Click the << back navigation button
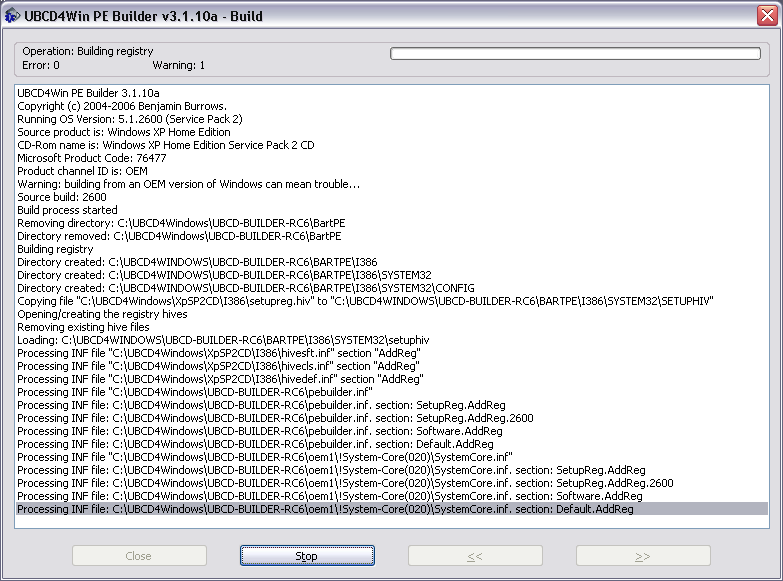 tap(475, 556)
